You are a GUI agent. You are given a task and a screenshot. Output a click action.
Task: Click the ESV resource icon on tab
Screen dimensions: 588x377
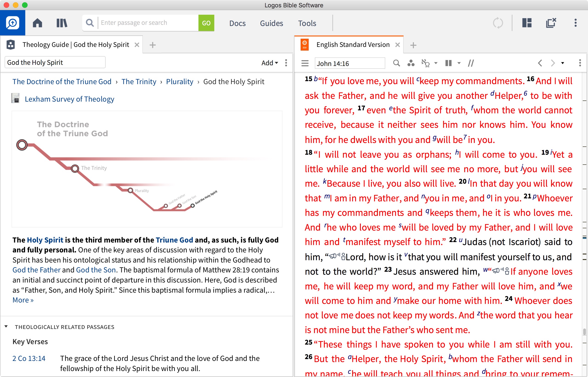305,45
